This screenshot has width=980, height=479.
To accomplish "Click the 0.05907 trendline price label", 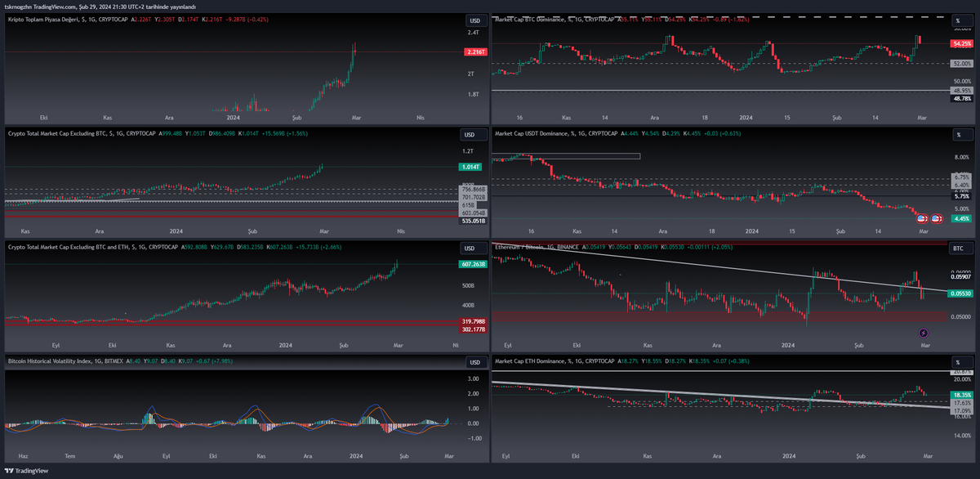I will coord(961,277).
